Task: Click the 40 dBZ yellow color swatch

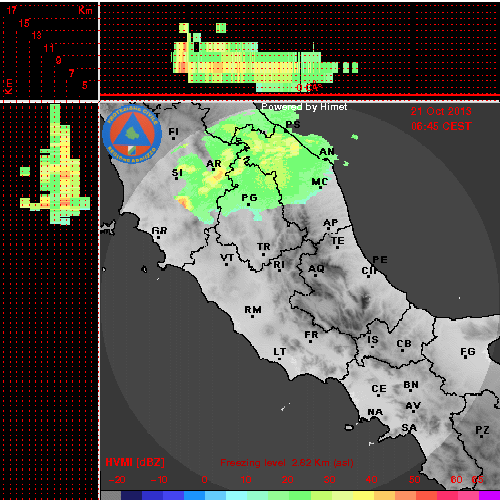Action: click(x=363, y=495)
